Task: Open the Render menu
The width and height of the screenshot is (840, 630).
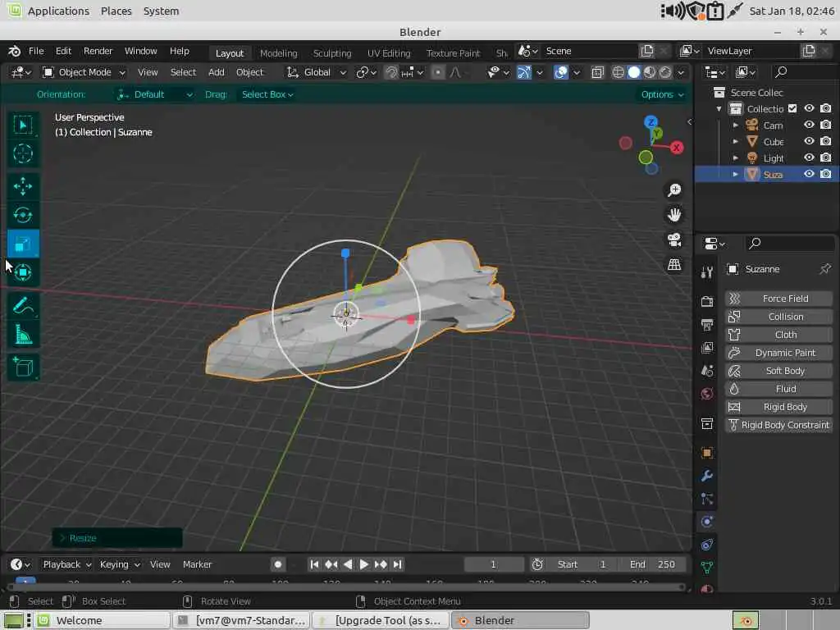Action: pos(98,51)
